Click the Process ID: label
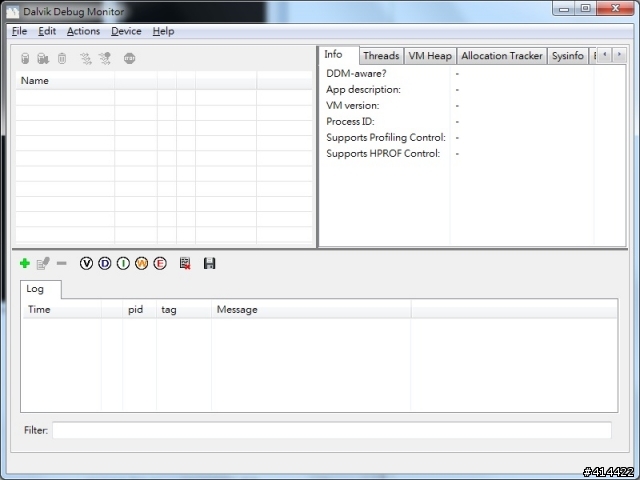The image size is (640, 480). tap(350, 122)
